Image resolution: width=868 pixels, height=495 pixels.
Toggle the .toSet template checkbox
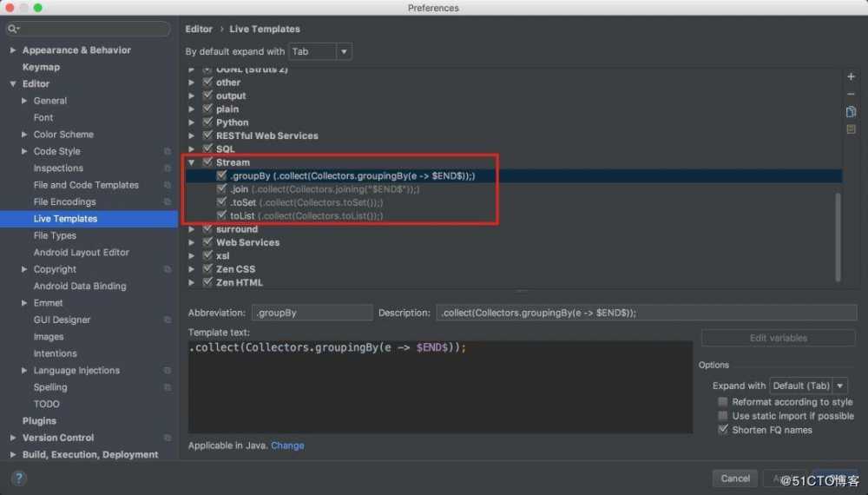pyautogui.click(x=221, y=201)
